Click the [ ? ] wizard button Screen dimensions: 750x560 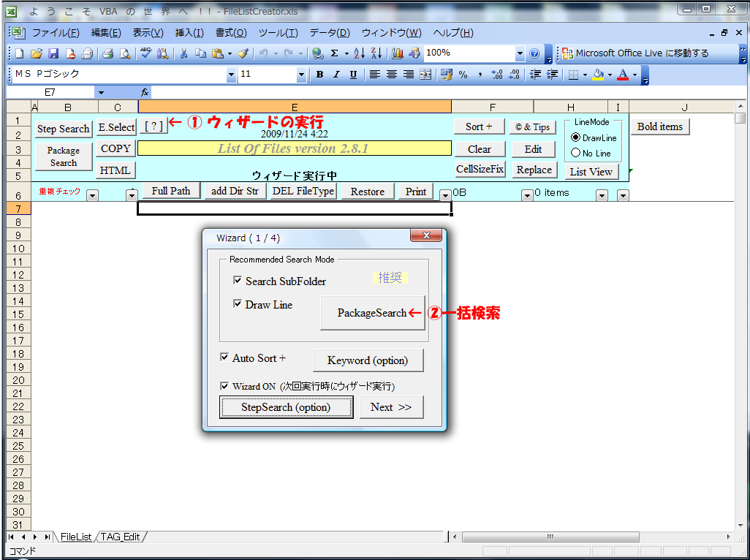[x=154, y=126]
